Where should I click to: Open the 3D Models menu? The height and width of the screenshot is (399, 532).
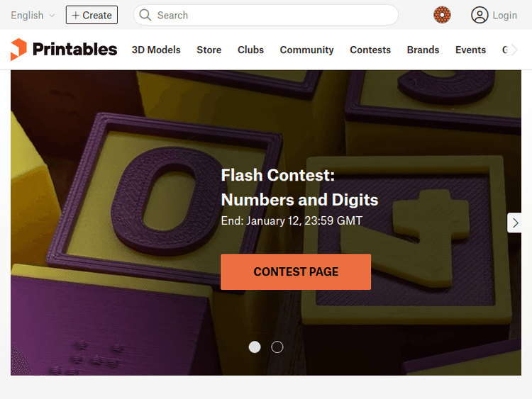(156, 50)
